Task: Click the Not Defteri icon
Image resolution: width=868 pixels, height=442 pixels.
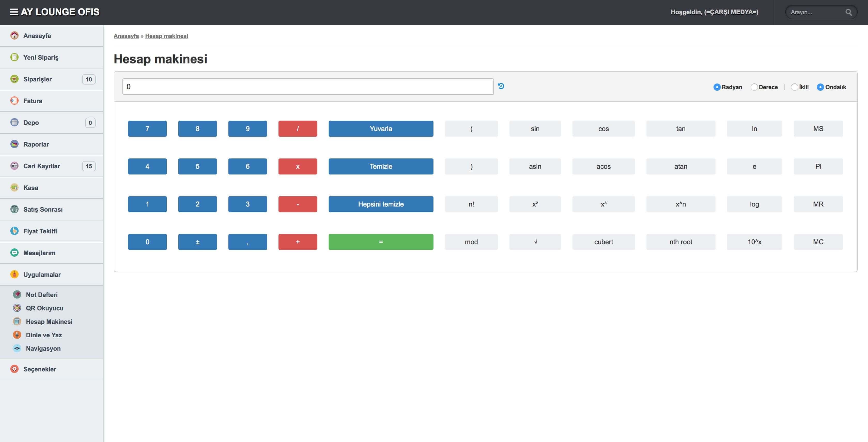Action: [x=17, y=294]
